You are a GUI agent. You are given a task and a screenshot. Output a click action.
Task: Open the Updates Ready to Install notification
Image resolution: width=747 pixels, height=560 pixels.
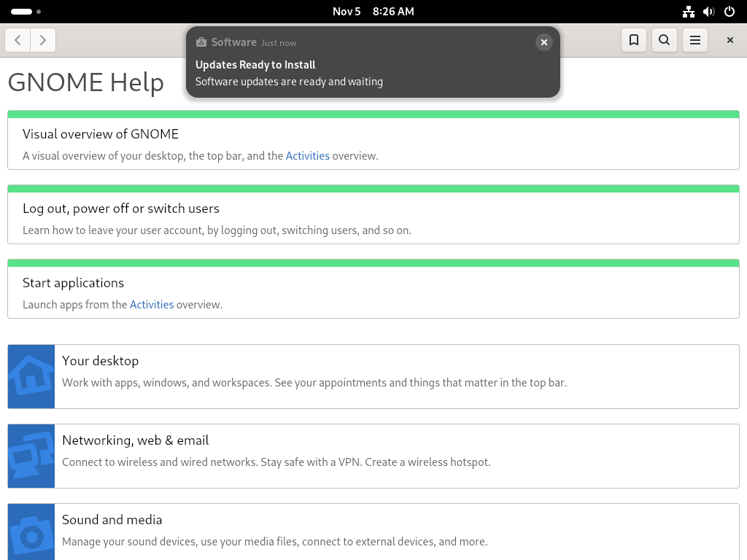[373, 63]
